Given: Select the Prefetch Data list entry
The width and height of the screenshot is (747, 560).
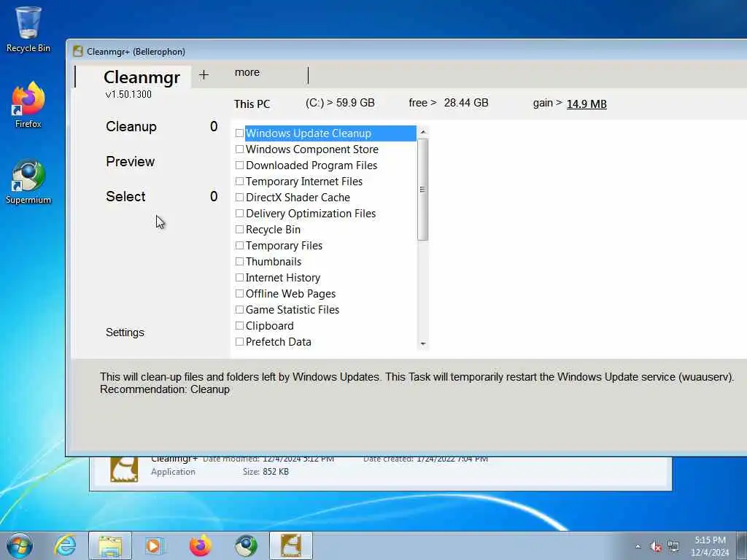Looking at the screenshot, I should pyautogui.click(x=278, y=341).
